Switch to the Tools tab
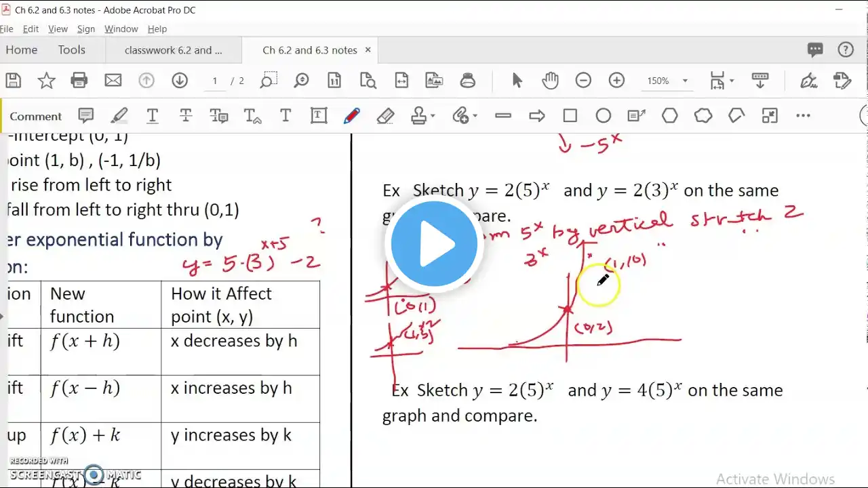The width and height of the screenshot is (868, 488). tap(72, 50)
